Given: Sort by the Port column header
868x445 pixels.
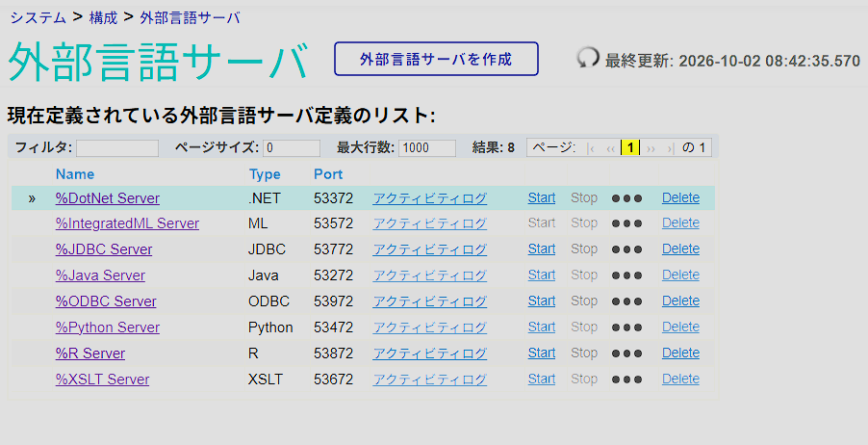Looking at the screenshot, I should tap(328, 174).
